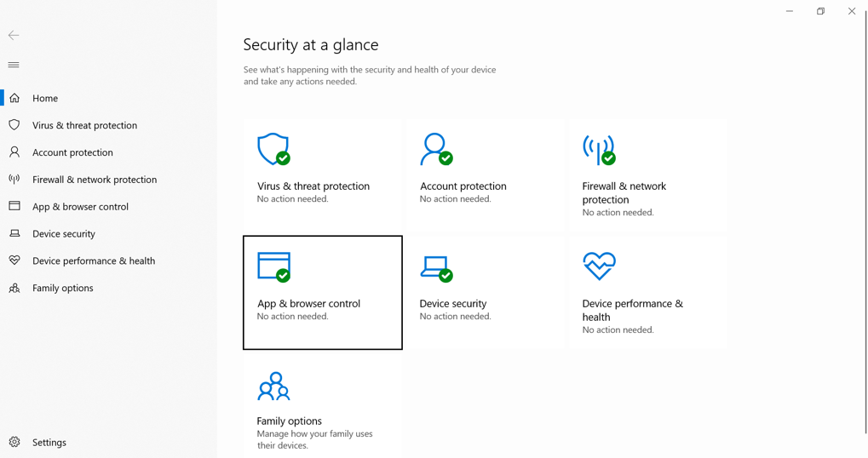Screen dimensions: 868x458
Task: Open the App & browser control tile
Action: coord(323,293)
